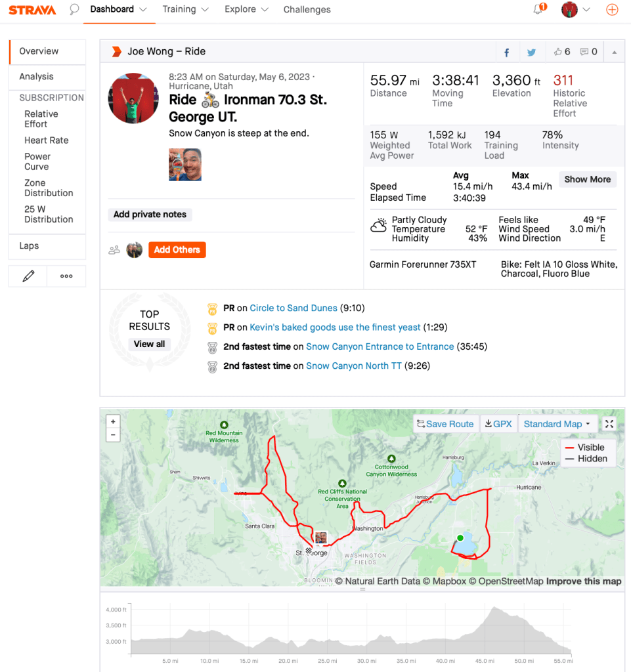Open the notifications bell
This screenshot has width=631, height=672.
click(539, 10)
